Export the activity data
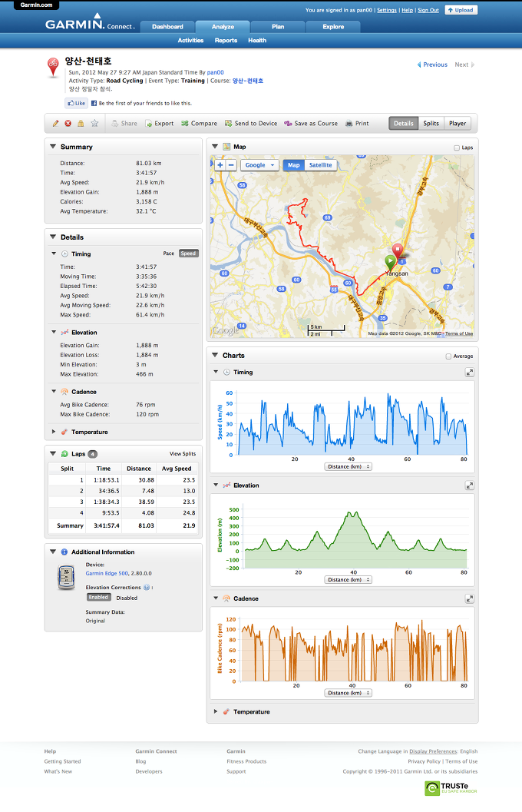Screen dimensions: 522x812 pos(160,123)
